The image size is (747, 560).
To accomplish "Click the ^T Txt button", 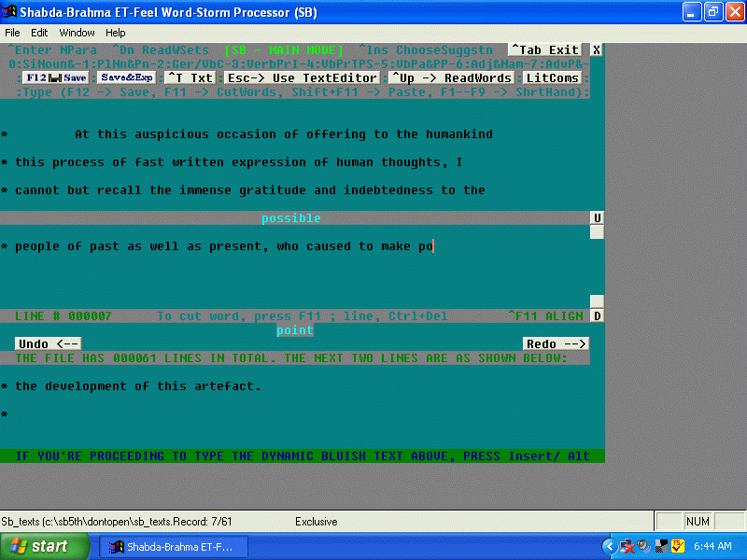I will tap(190, 77).
